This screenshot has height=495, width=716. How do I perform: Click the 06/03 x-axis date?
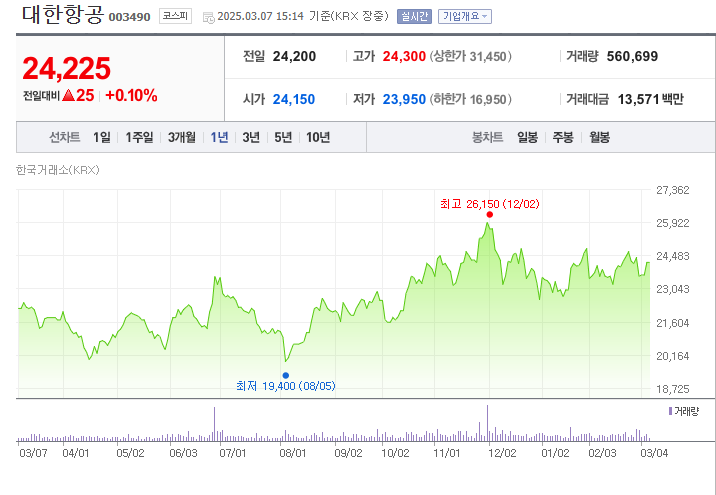tap(183, 453)
